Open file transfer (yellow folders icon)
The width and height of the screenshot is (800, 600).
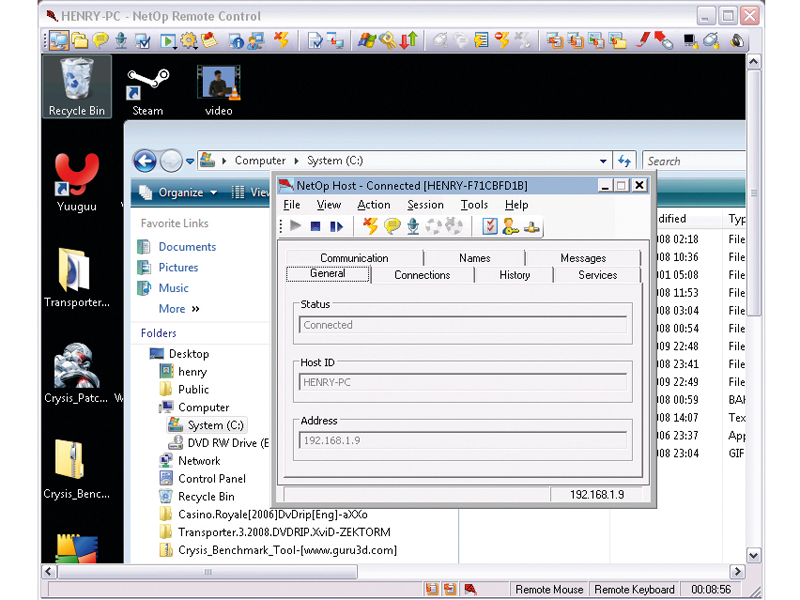tap(80, 40)
